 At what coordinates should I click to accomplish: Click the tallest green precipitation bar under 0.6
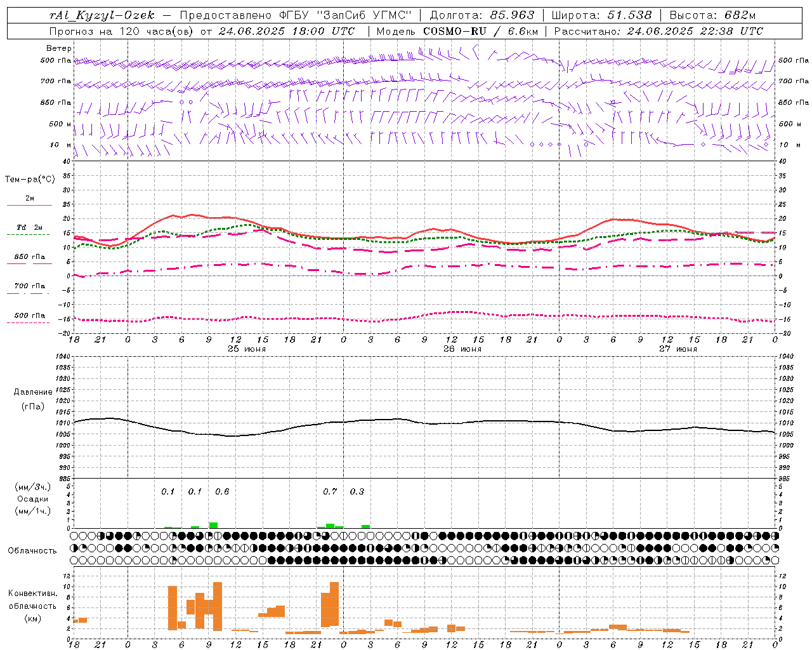213,525
